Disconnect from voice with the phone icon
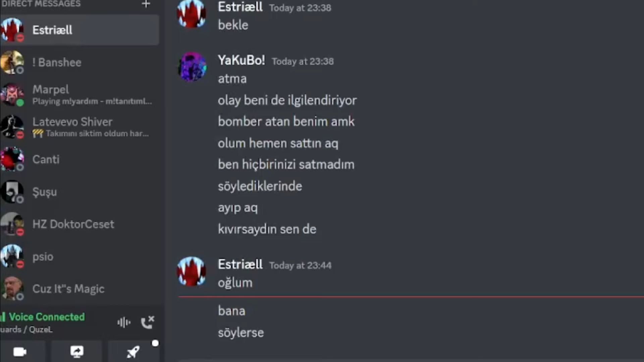This screenshot has width=644, height=362. pyautogui.click(x=148, y=322)
